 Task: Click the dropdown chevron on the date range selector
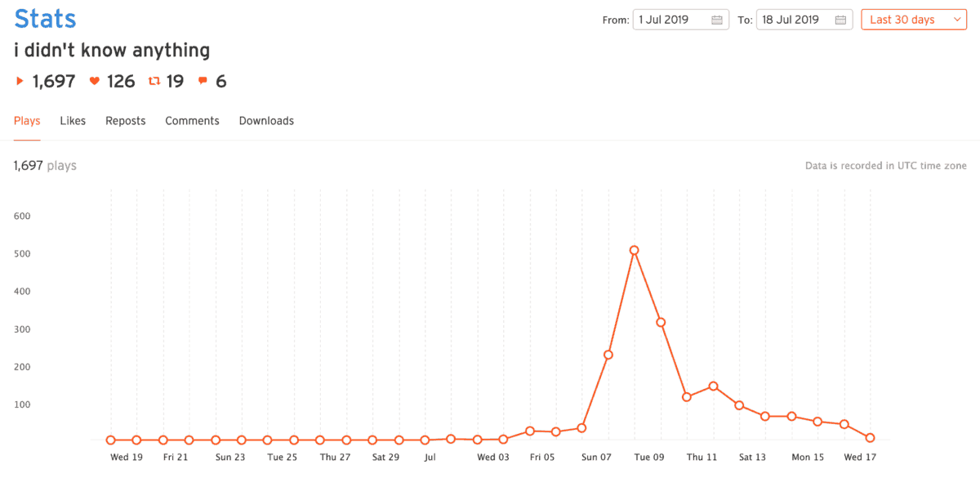955,19
